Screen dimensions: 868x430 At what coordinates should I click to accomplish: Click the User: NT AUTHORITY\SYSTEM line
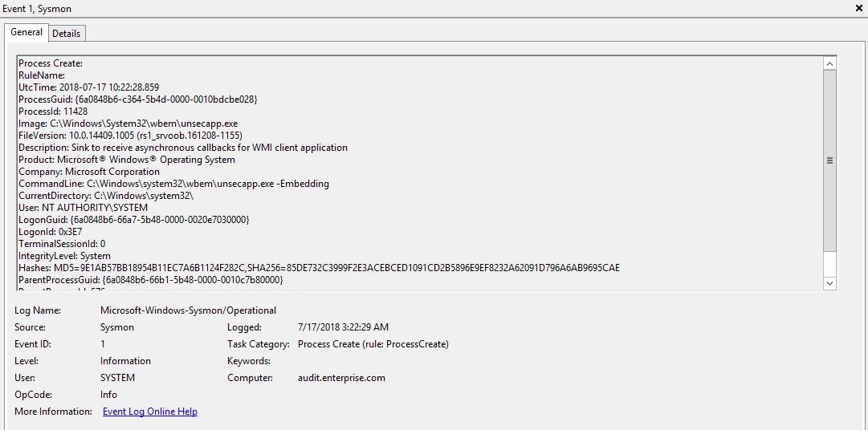(x=83, y=208)
